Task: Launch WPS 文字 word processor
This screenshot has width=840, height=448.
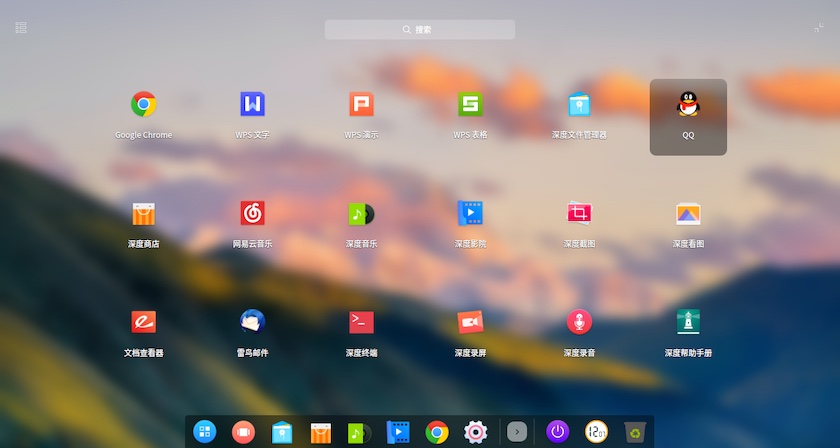Action: pyautogui.click(x=252, y=104)
